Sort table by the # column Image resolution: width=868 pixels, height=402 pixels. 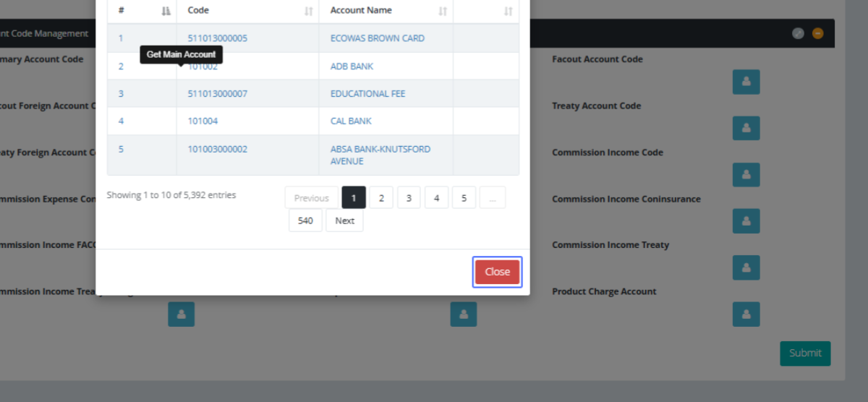(142, 11)
